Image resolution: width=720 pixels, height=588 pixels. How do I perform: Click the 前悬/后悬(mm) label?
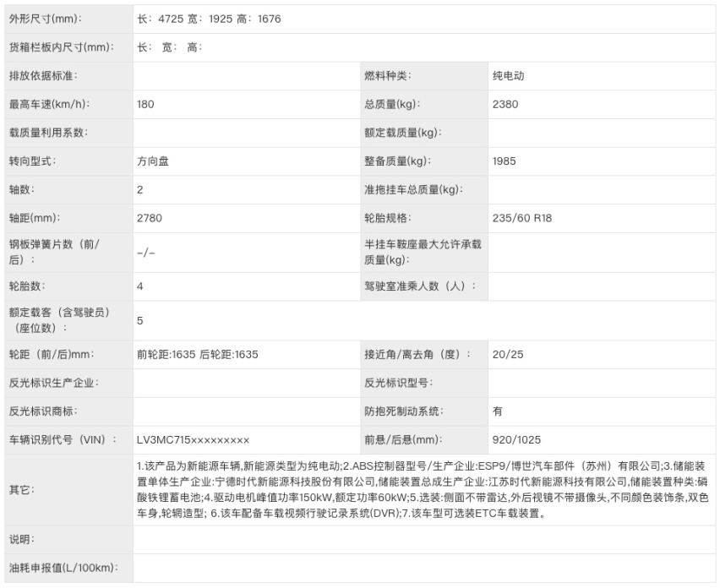[403, 440]
